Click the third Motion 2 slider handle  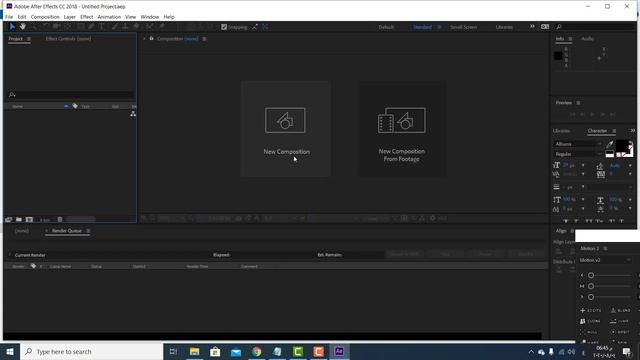[591, 297]
